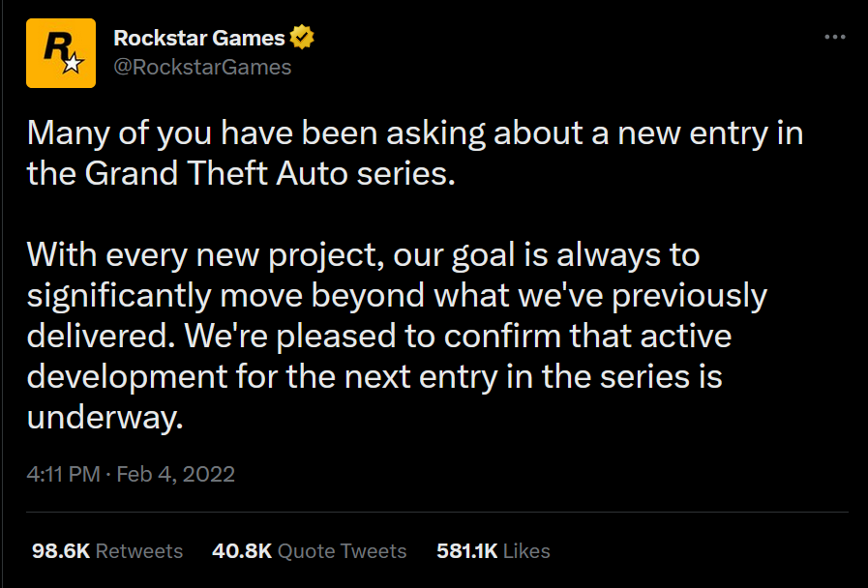Click the gold verified badge
This screenshot has height=588, width=868.
tap(303, 39)
